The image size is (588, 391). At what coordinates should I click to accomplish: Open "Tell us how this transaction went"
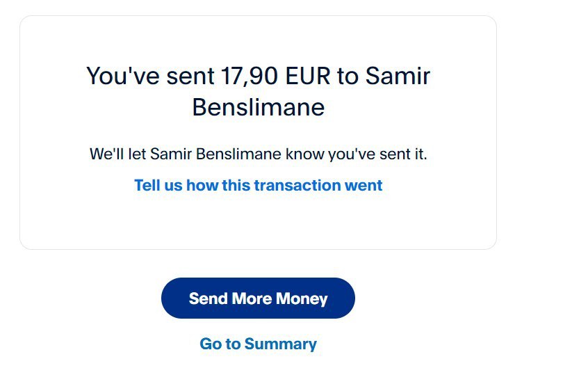pyautogui.click(x=258, y=186)
